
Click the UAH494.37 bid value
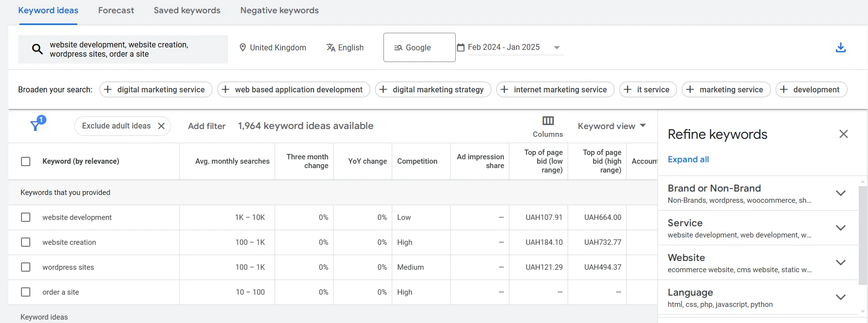point(603,267)
